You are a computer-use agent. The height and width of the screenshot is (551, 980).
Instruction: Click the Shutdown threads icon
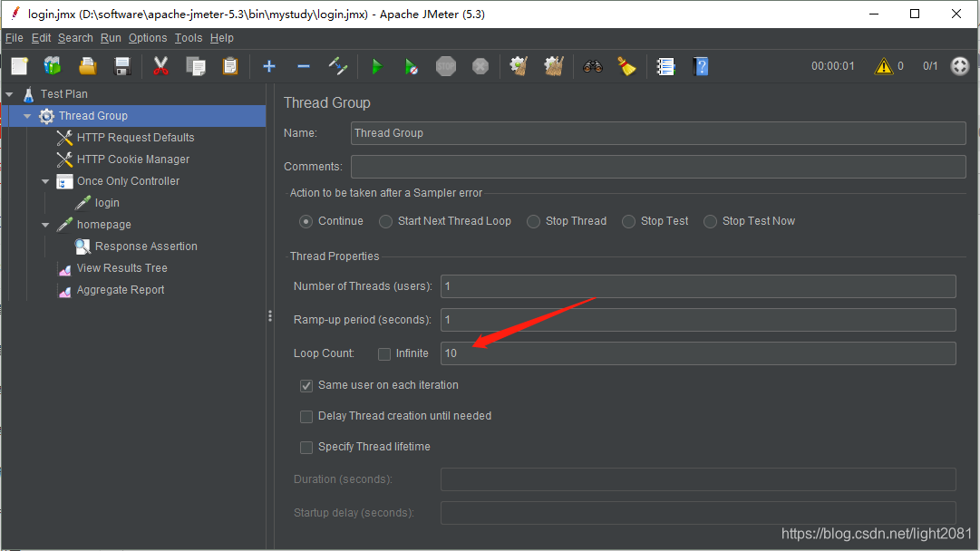point(480,66)
